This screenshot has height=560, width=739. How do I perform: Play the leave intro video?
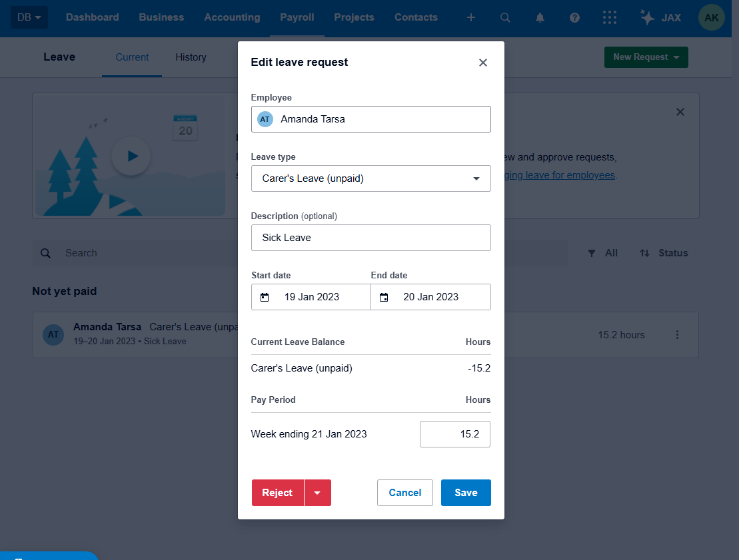point(131,156)
